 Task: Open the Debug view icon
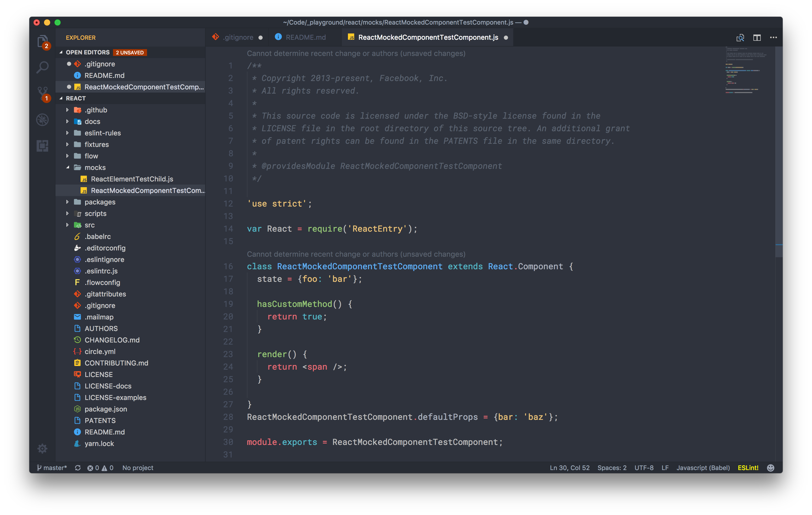pyautogui.click(x=42, y=120)
